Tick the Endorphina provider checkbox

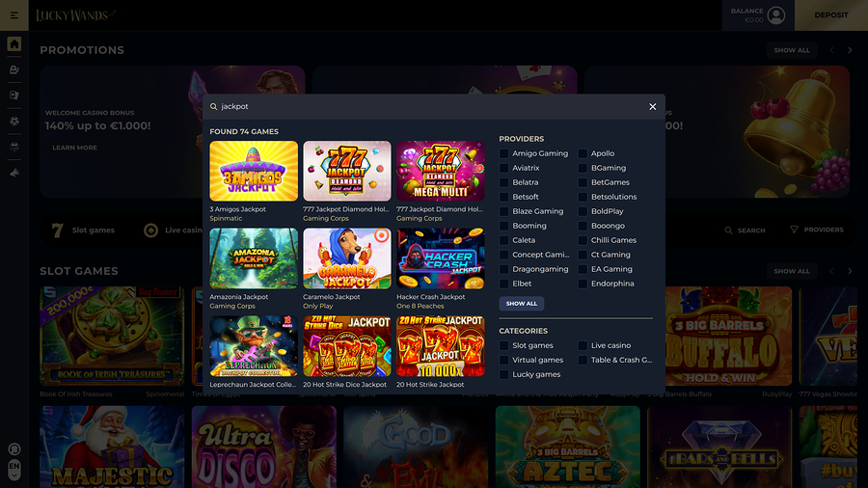click(x=583, y=284)
